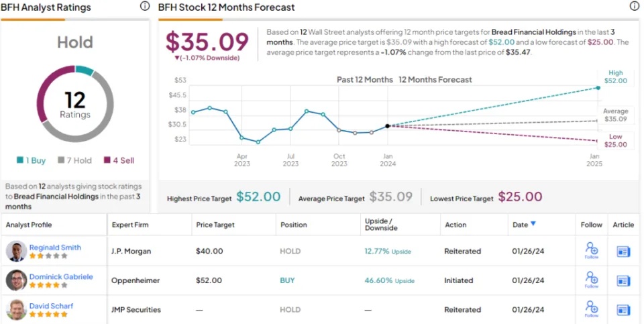Open article icon for JMP Securities rating
Screen dimensions: 644x324
(x=623, y=310)
